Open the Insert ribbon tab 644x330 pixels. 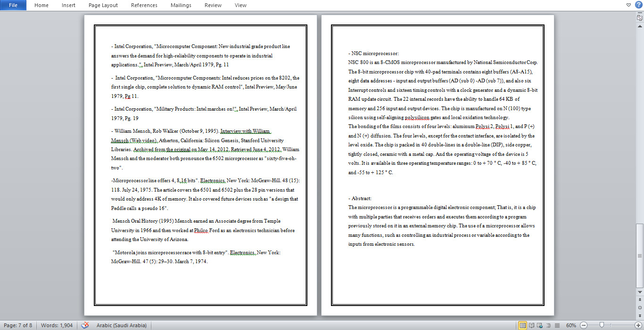[68, 5]
